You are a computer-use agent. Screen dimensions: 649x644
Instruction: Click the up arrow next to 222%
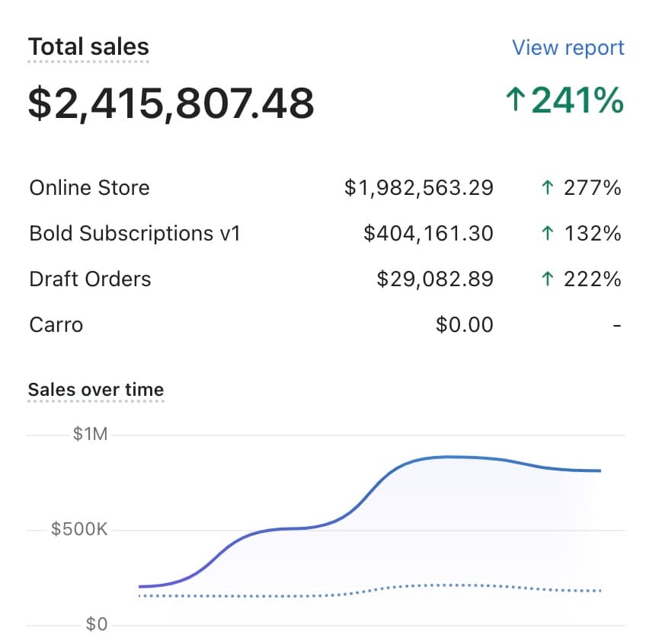(x=546, y=279)
